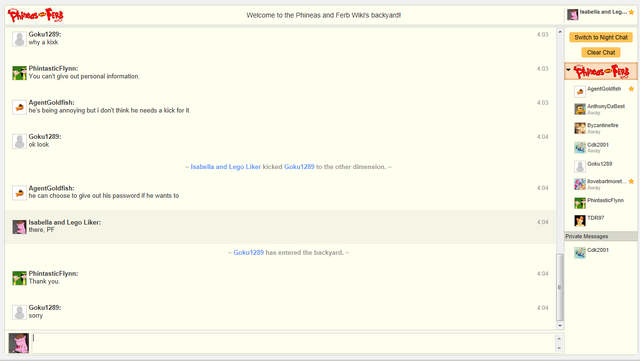Click the star next to AgentGoldfish
The image size is (640, 361).
click(x=631, y=89)
